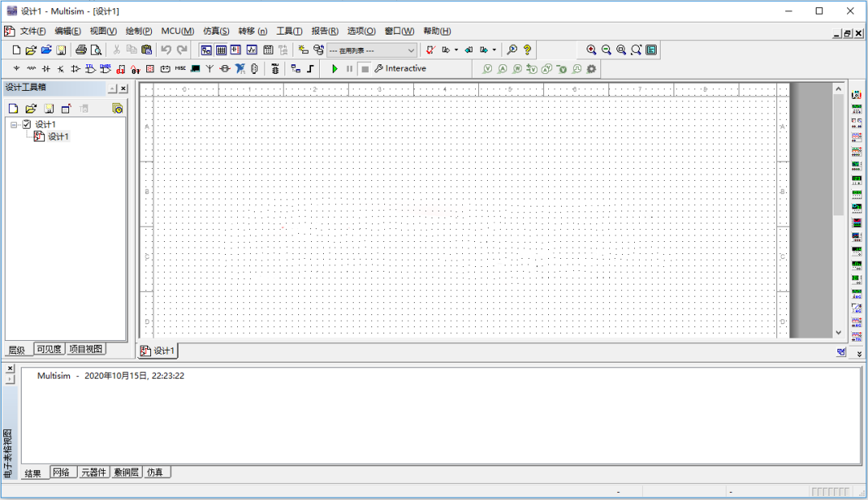The height and width of the screenshot is (500, 868).
Task: Open the 工具(T) menu
Action: tap(289, 31)
